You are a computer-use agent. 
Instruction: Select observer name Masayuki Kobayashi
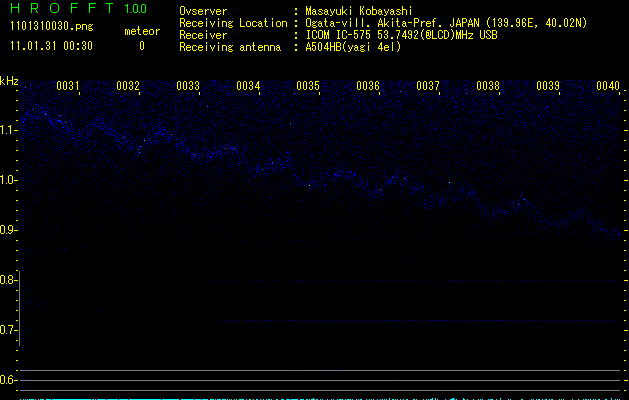coord(359,11)
